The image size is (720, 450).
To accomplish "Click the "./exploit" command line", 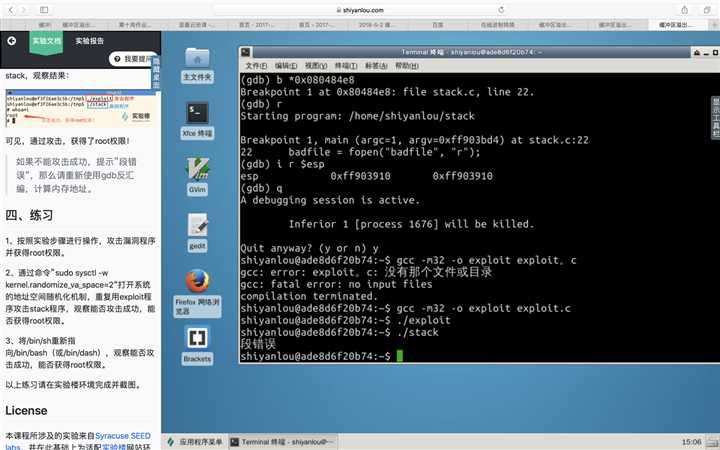I will pos(345,320).
